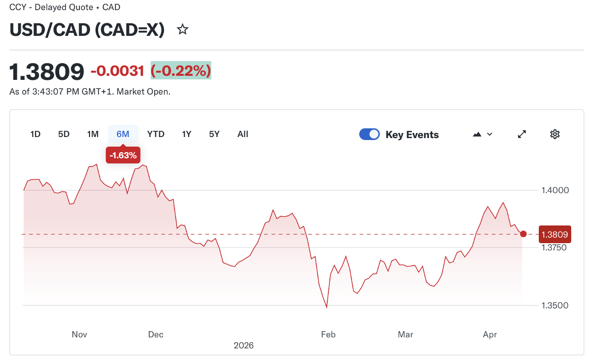Image resolution: width=599 pixels, height=364 pixels.
Task: Toggle the Key Events switch
Action: tap(369, 134)
